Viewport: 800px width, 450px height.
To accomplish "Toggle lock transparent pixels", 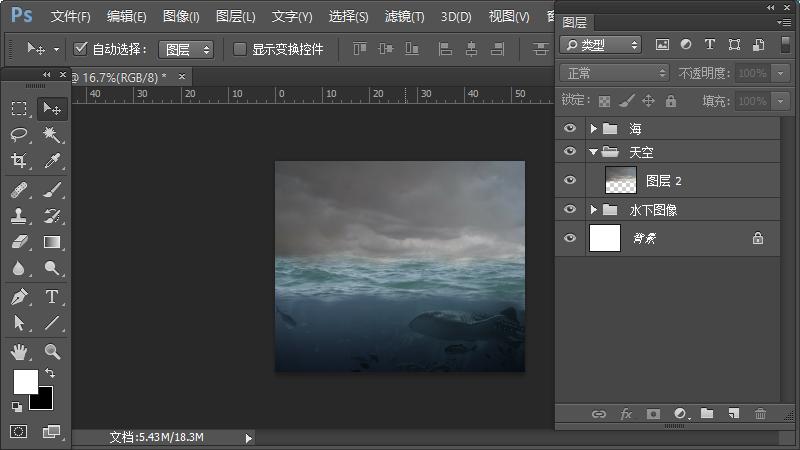I will click(x=605, y=101).
